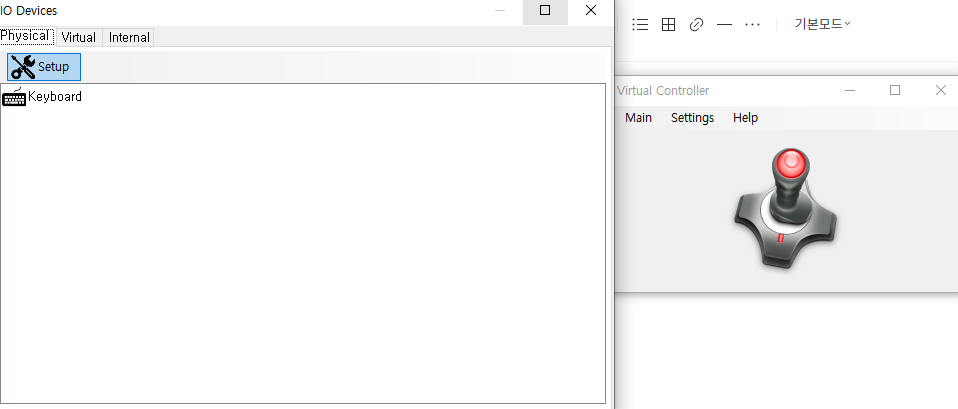The height and width of the screenshot is (409, 958).
Task: Switch to the Internal tab
Action: coord(129,37)
